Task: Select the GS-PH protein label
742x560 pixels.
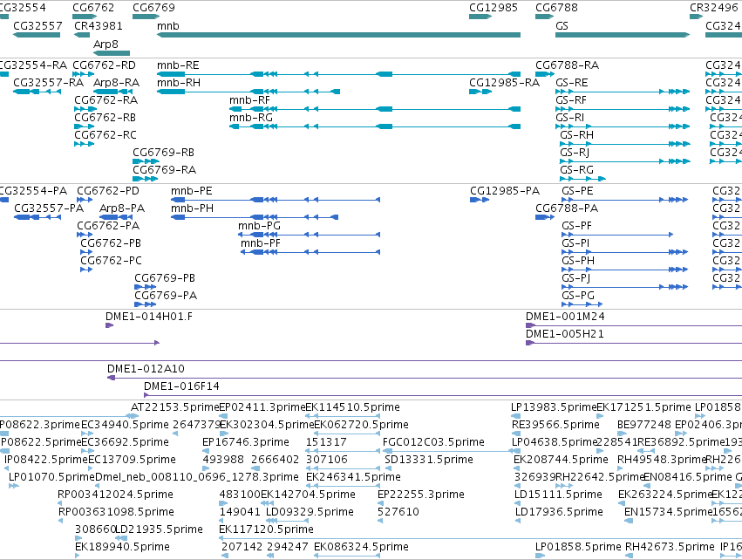Action: (578, 261)
